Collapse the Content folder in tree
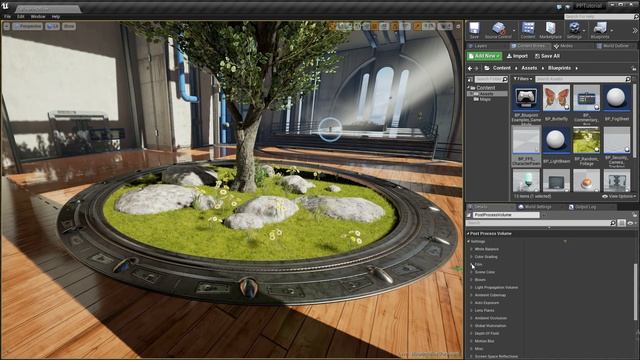The width and height of the screenshot is (640, 360). click(469, 88)
